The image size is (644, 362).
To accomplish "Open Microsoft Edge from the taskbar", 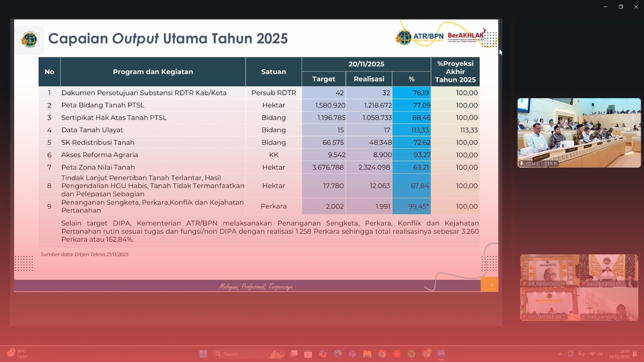I will pyautogui.click(x=338, y=354).
